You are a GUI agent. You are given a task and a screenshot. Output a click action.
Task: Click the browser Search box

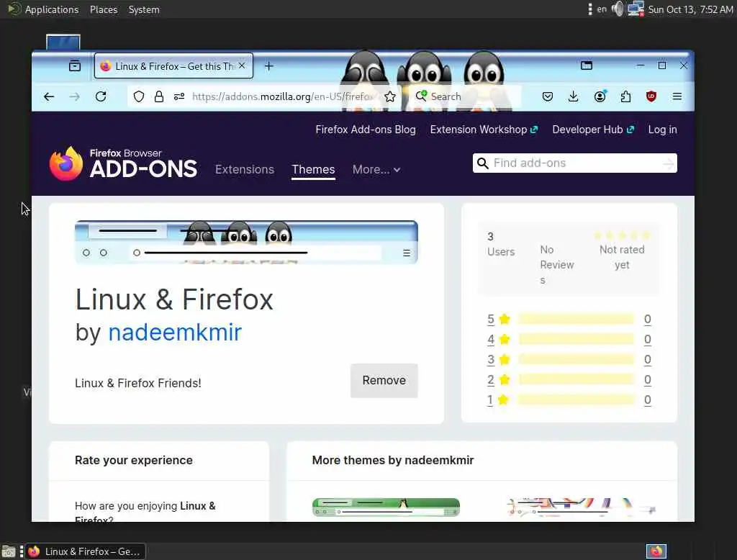pos(466,96)
